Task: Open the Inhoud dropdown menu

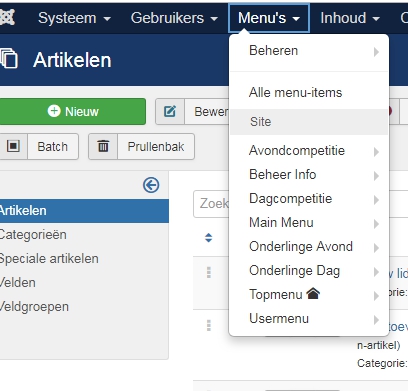Action: (x=350, y=18)
